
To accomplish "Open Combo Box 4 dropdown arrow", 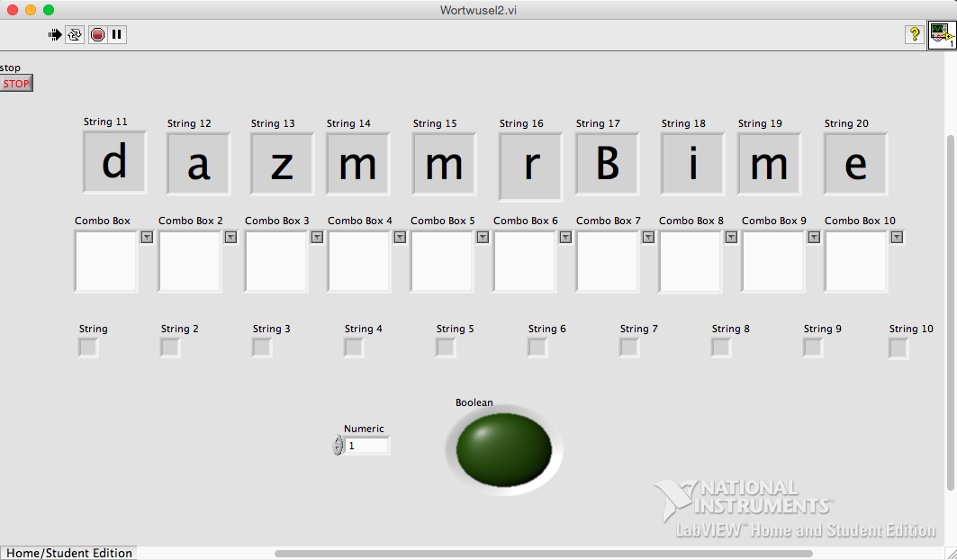I will [x=401, y=237].
